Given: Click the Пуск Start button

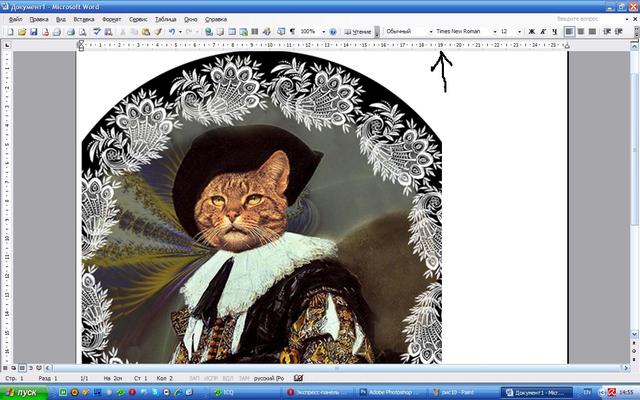Looking at the screenshot, I should [22, 392].
